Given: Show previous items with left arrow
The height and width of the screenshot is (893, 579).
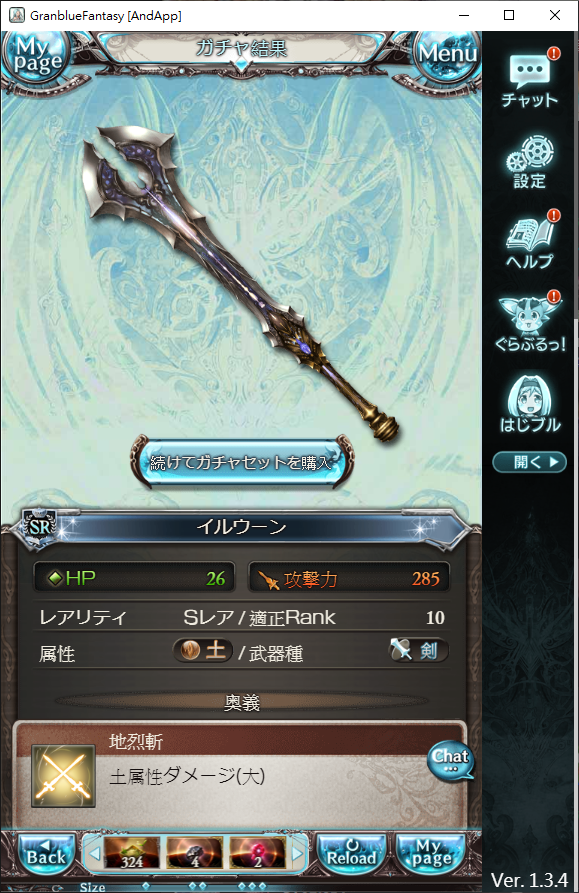Looking at the screenshot, I should pyautogui.click(x=94, y=853).
